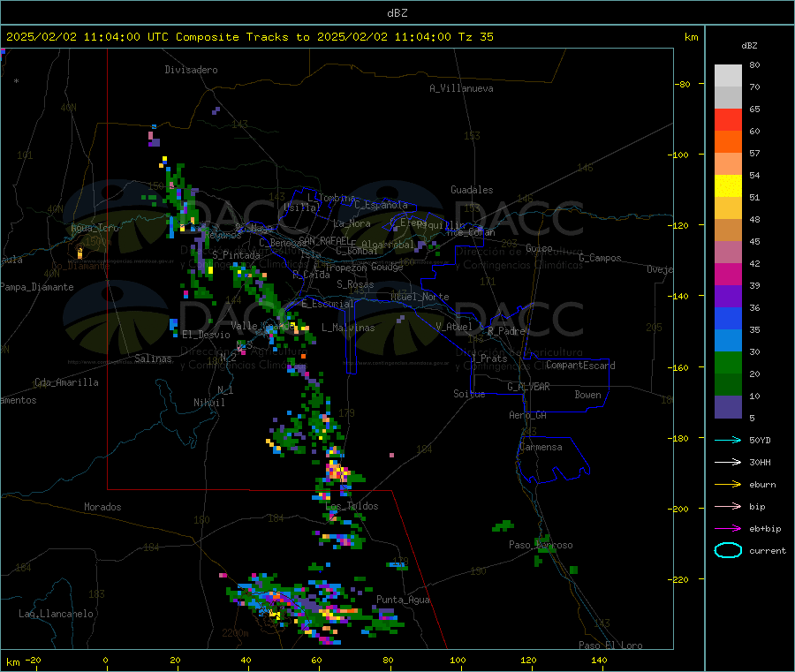The width and height of the screenshot is (795, 672).
Task: Click the dBZ title at top center
Action: (397, 13)
